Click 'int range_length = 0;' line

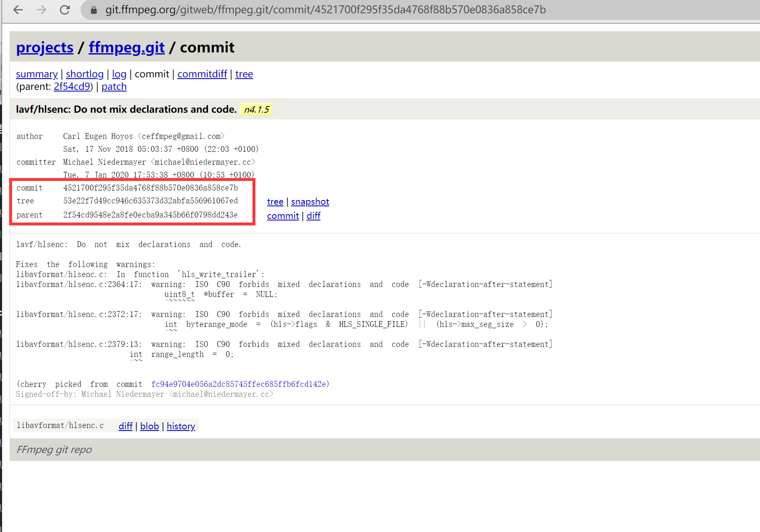pyautogui.click(x=182, y=354)
